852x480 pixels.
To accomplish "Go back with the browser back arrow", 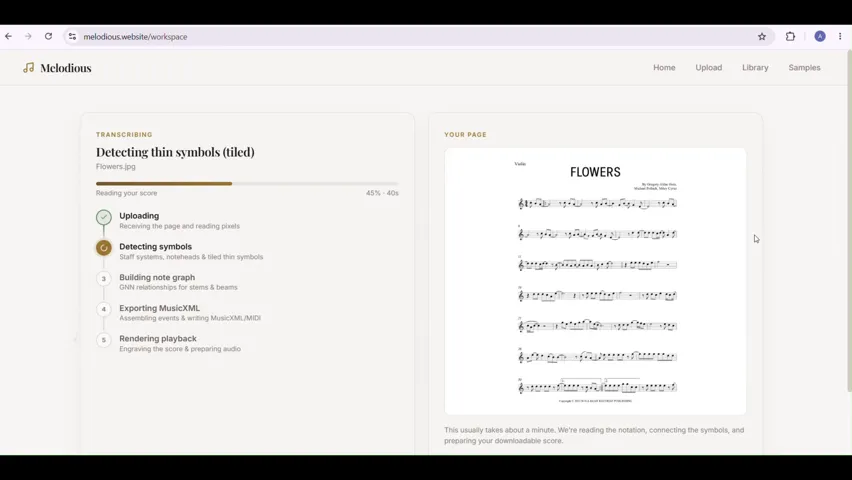I will click(x=9, y=36).
